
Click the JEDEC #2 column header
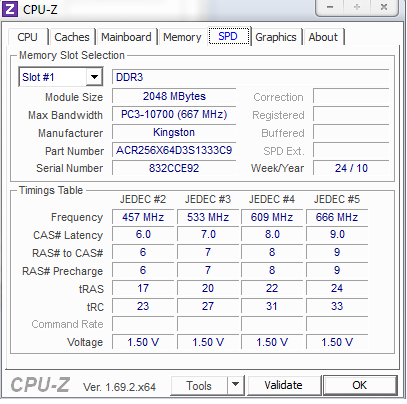[143, 199]
